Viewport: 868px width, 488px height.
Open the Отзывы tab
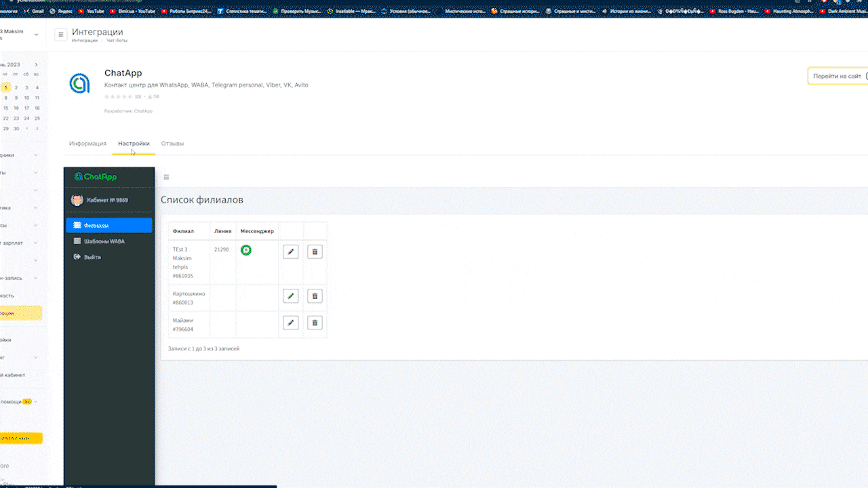click(x=172, y=144)
